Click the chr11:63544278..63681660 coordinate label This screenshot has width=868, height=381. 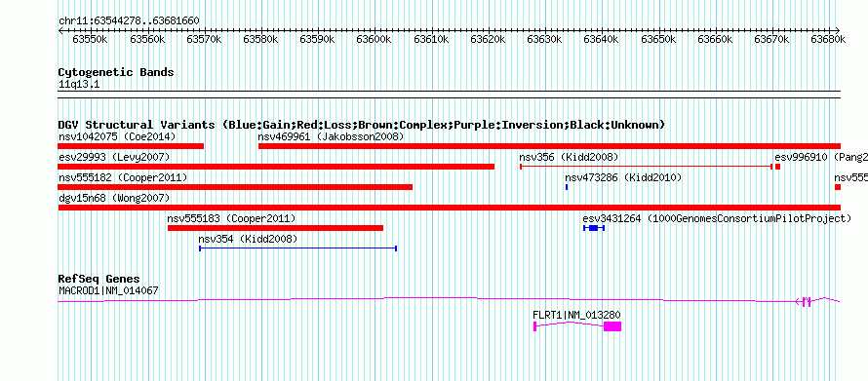129,21
